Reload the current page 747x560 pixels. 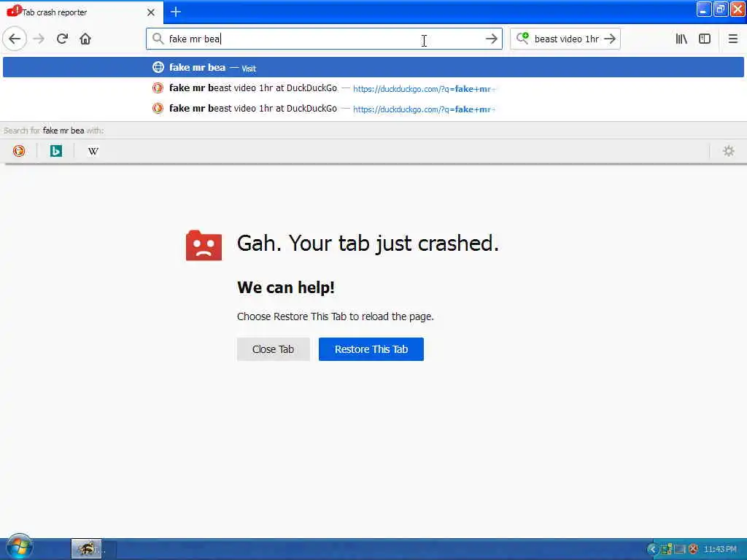coord(62,39)
